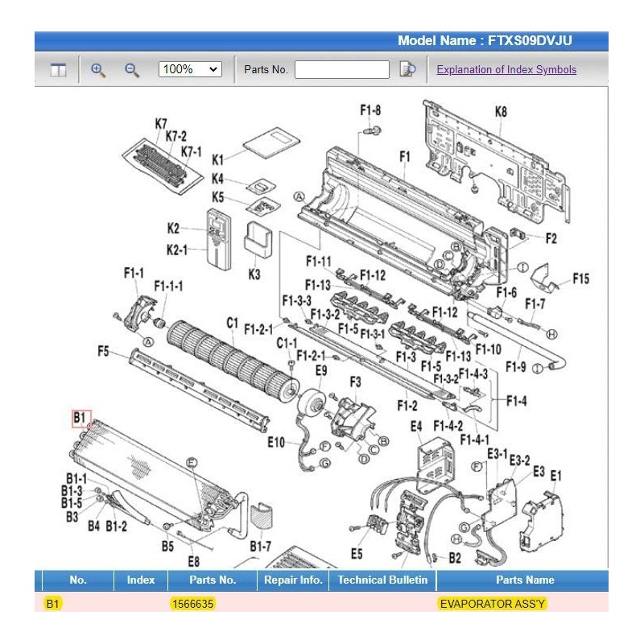Select the F1-7 label in the diagram
644x644 pixels.
pyautogui.click(x=535, y=304)
